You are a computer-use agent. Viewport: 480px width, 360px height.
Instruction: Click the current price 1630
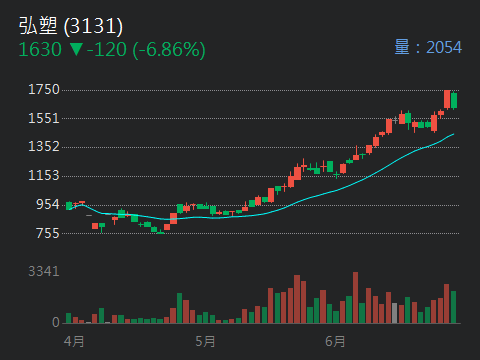pyautogui.click(x=40, y=50)
